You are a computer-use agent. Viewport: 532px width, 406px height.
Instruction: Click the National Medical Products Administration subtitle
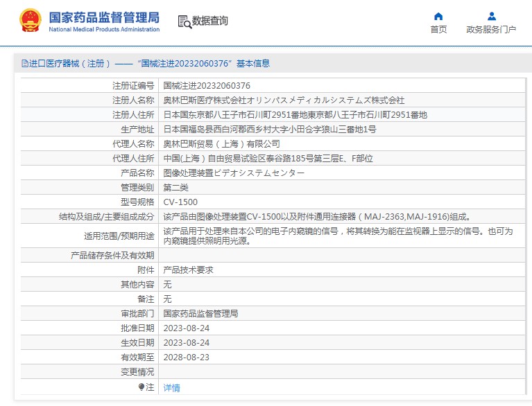tap(104, 30)
